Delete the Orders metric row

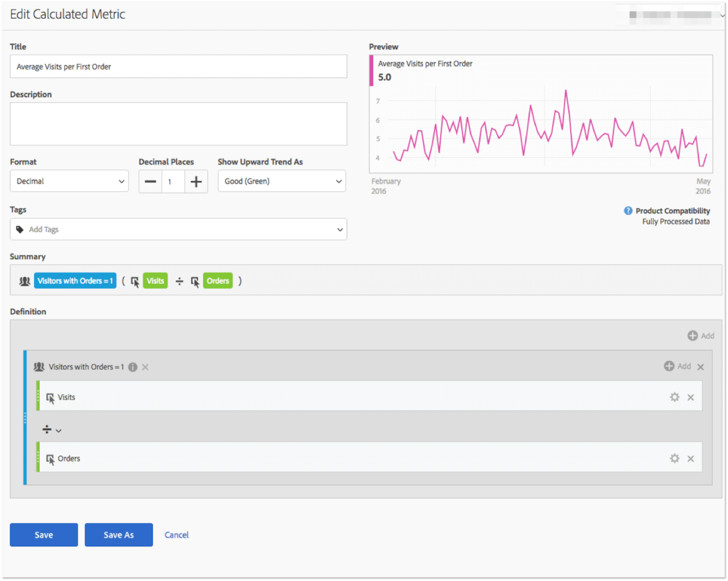pos(691,458)
